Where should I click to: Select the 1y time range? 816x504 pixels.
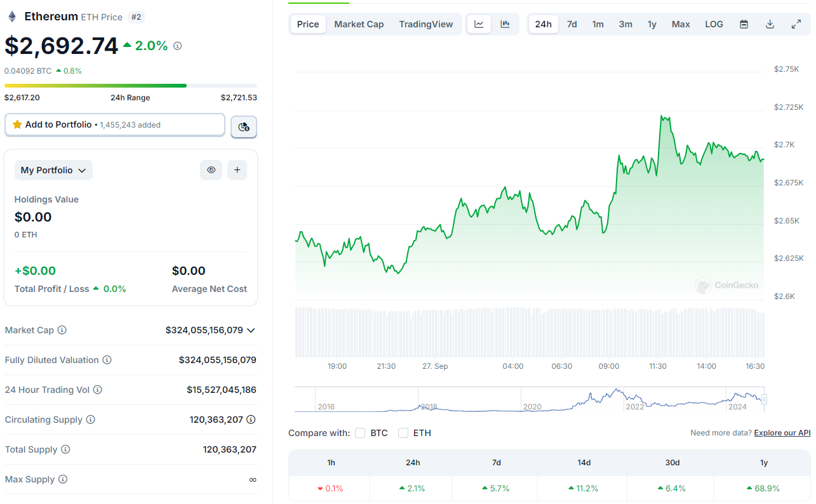(652, 24)
